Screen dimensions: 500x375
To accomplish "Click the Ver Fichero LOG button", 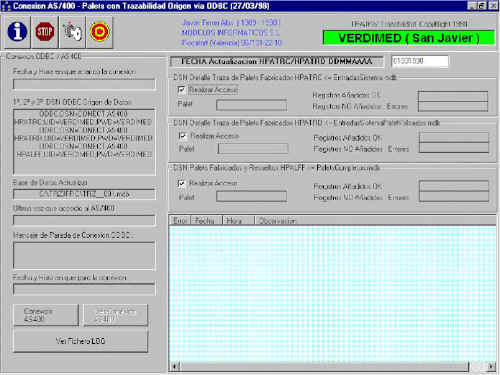I will click(80, 341).
